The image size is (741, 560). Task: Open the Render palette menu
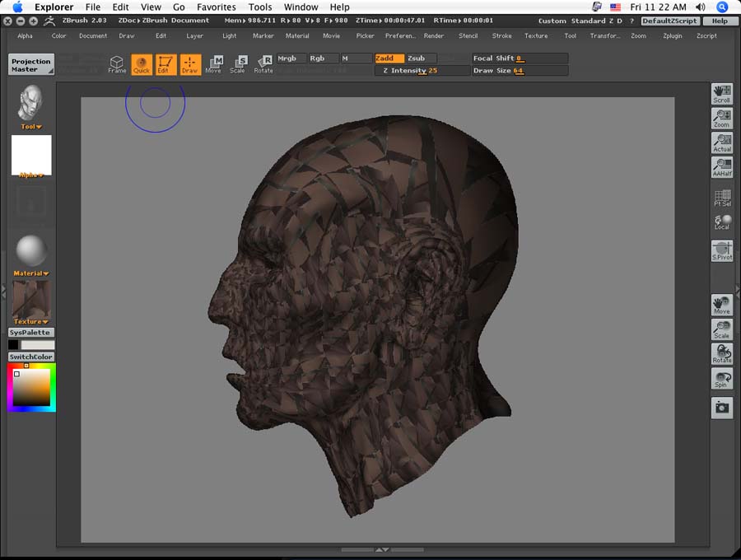pyautogui.click(x=434, y=36)
